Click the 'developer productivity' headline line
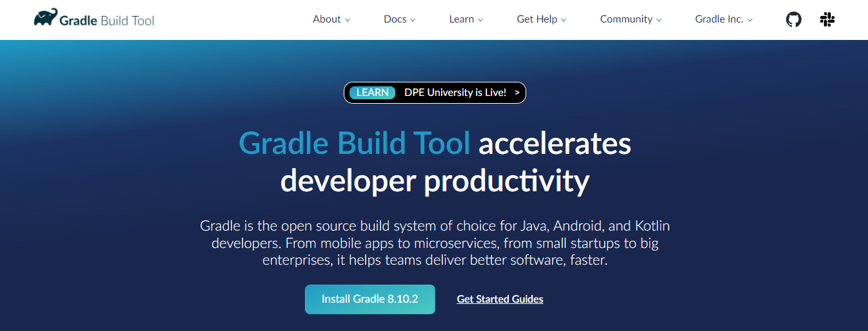Viewport: 868px width, 331px height. tap(435, 182)
